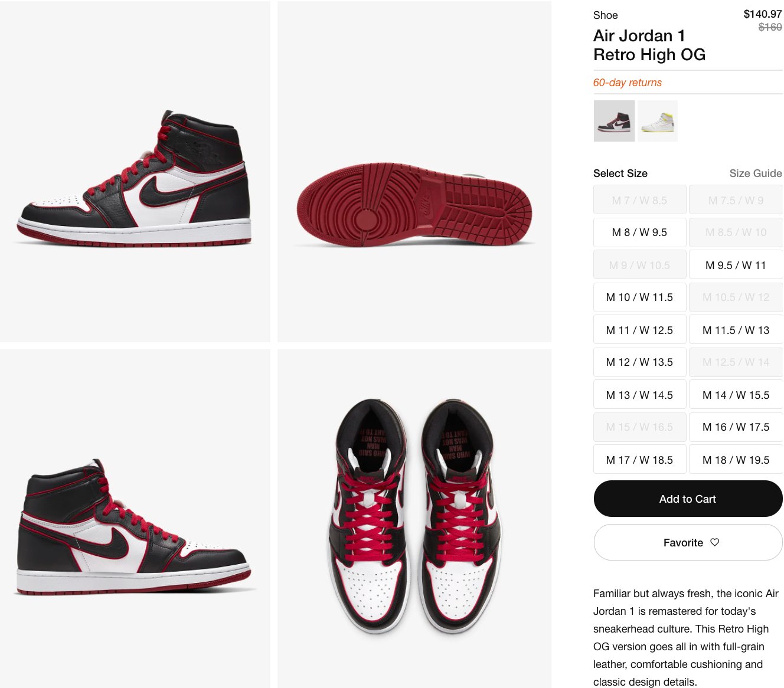The width and height of the screenshot is (784, 688).
Task: Choose size M 9.5 / W 11
Action: pyautogui.click(x=736, y=265)
